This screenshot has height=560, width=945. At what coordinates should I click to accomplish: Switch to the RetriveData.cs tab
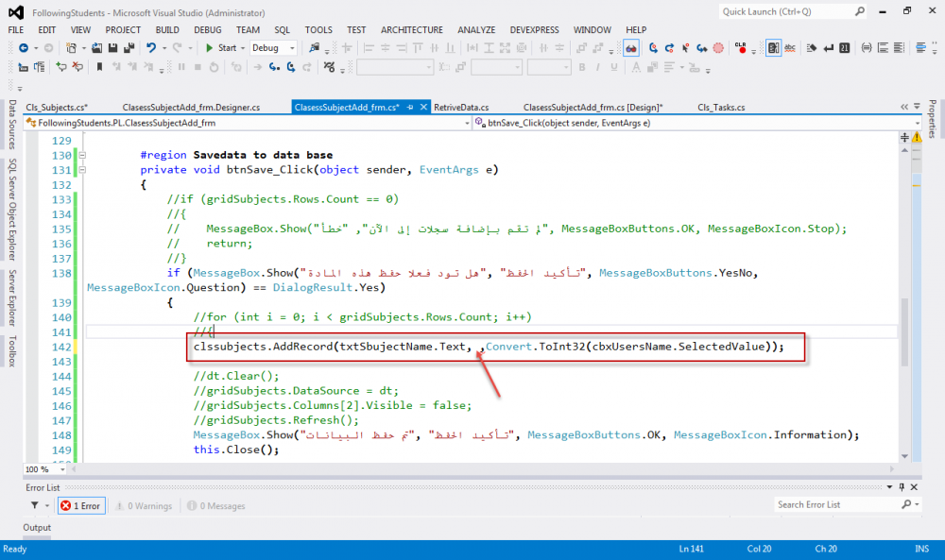[461, 107]
